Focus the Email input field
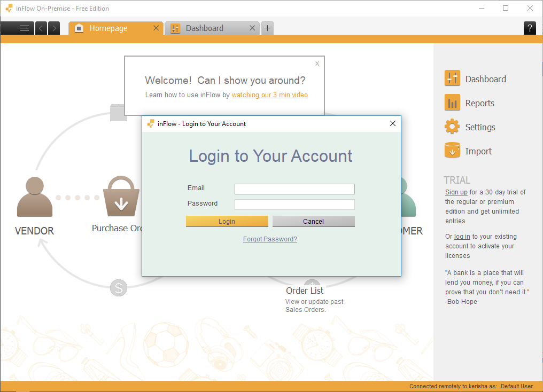This screenshot has height=392, width=543. point(294,189)
